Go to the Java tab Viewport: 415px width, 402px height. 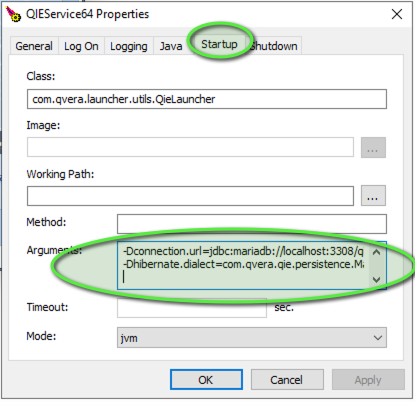coord(171,46)
